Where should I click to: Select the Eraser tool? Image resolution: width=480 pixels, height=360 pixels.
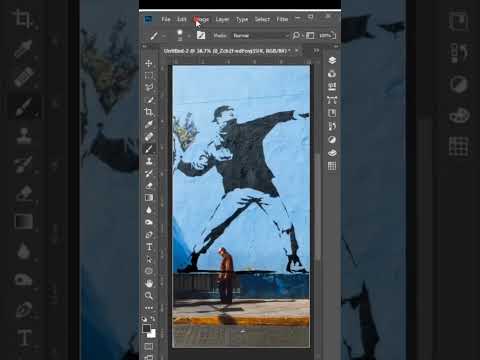[149, 186]
